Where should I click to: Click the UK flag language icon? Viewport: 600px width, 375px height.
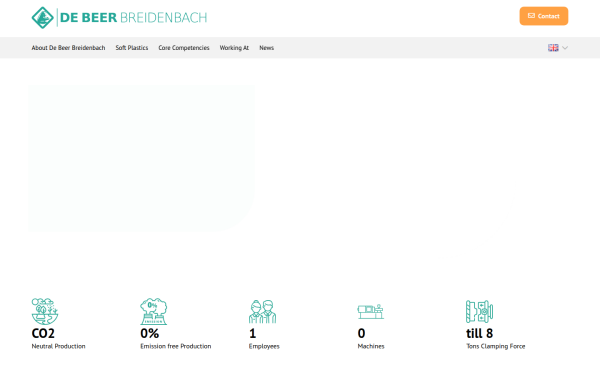pos(553,47)
